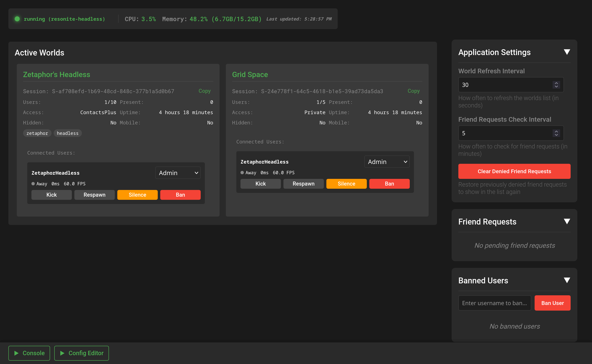
Task: Click the running (resonite-headless) status text
Action: (x=64, y=19)
